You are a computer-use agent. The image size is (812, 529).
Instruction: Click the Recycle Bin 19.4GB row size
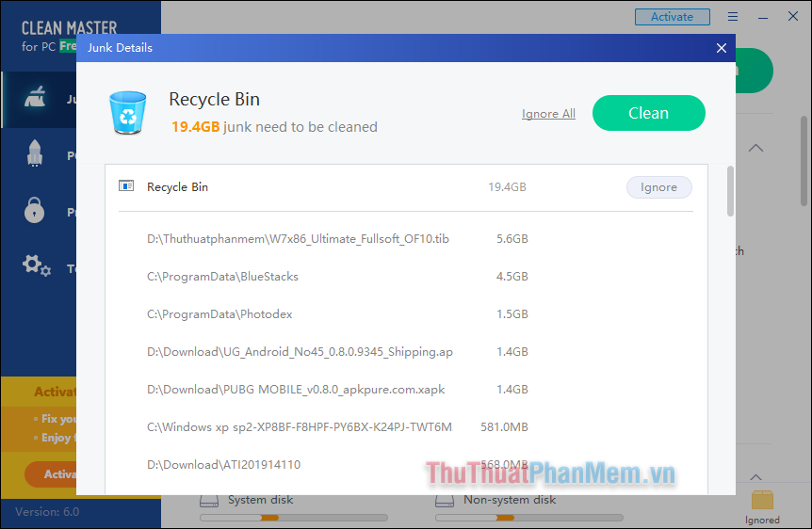(x=507, y=187)
